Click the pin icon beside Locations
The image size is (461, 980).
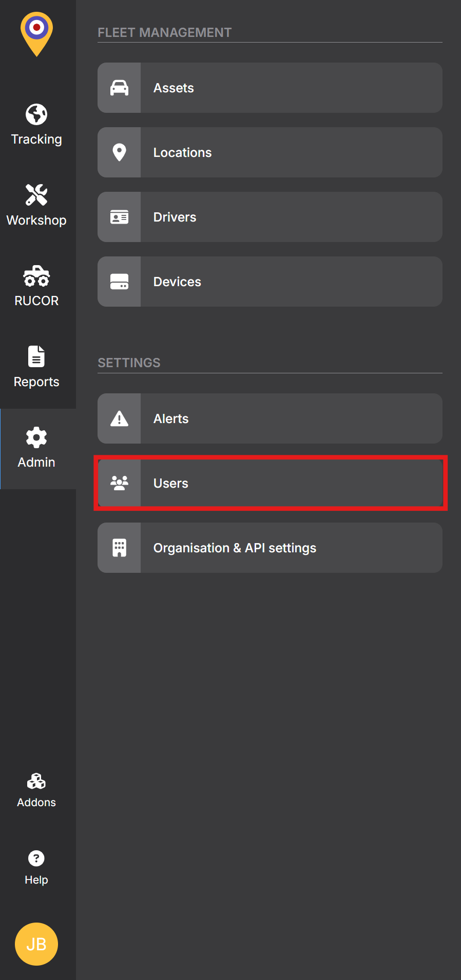pyautogui.click(x=119, y=152)
